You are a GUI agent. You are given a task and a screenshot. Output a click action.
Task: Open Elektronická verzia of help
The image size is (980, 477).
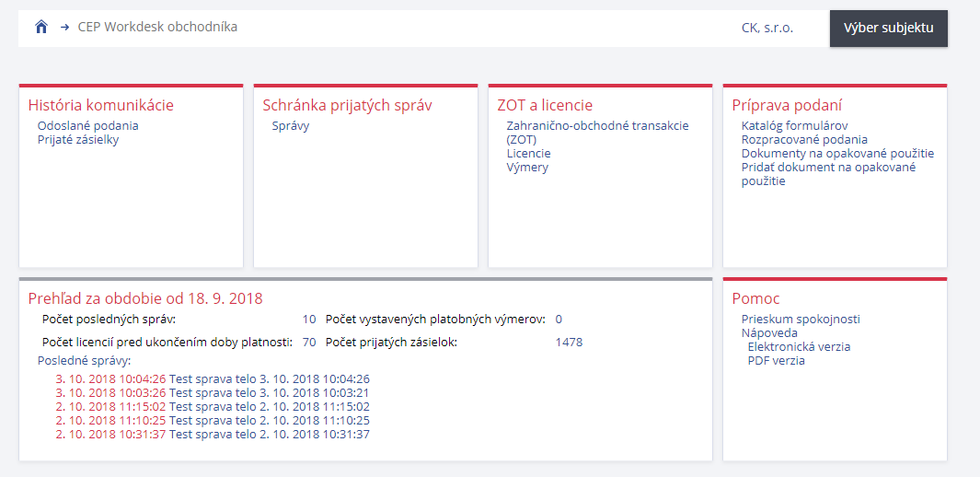799,346
